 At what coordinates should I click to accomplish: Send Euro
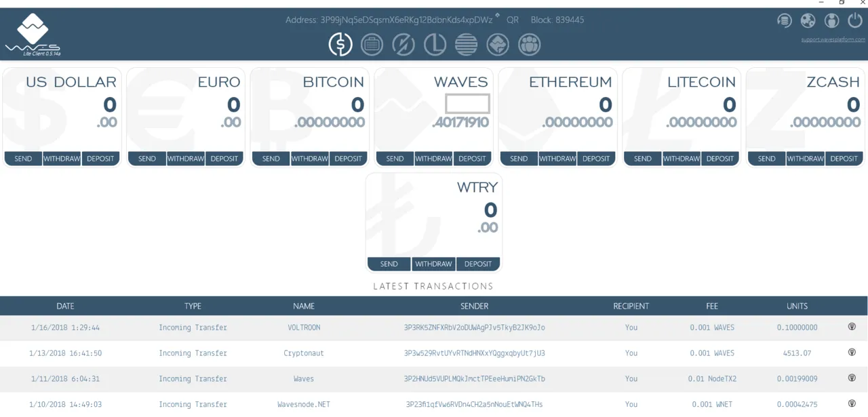pyautogui.click(x=147, y=159)
